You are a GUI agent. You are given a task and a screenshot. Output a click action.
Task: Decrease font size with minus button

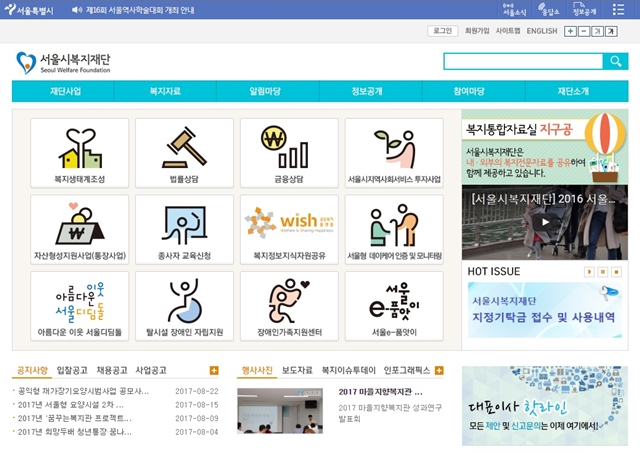(584, 31)
